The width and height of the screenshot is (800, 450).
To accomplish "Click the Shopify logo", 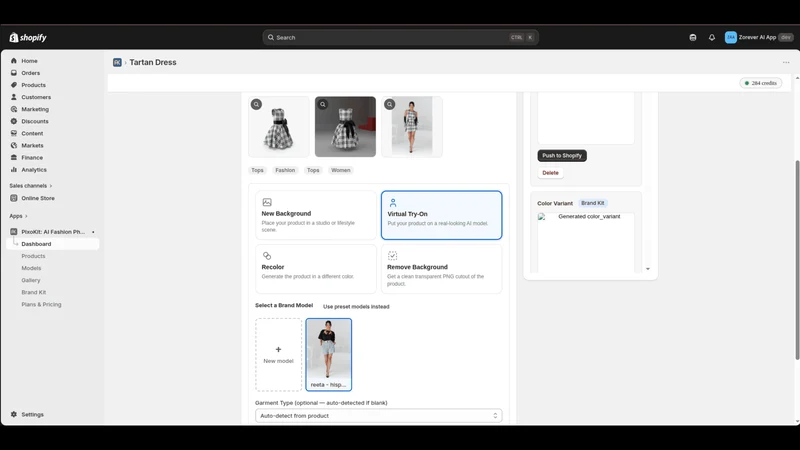I will pyautogui.click(x=28, y=37).
